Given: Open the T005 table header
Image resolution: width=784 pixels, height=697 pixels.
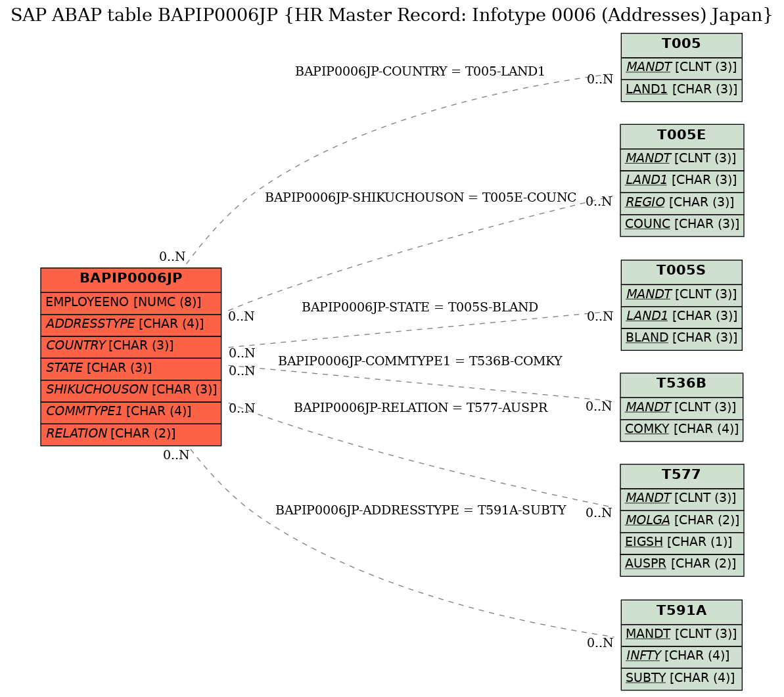Looking at the screenshot, I should pos(681,45).
